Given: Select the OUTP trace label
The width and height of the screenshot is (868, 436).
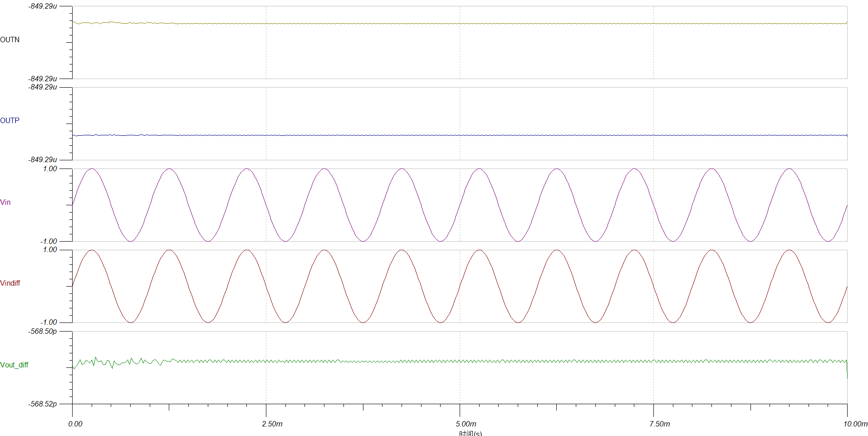Looking at the screenshot, I should [10, 121].
